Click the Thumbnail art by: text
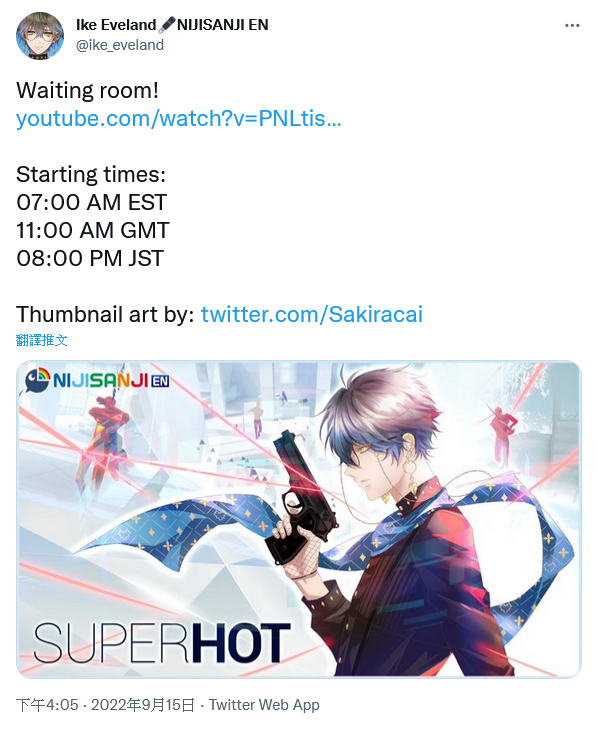The image size is (598, 730). point(105,314)
